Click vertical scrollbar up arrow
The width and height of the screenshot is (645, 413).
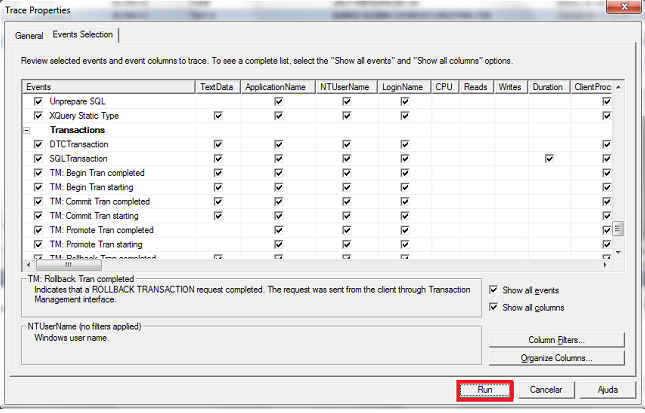click(618, 87)
